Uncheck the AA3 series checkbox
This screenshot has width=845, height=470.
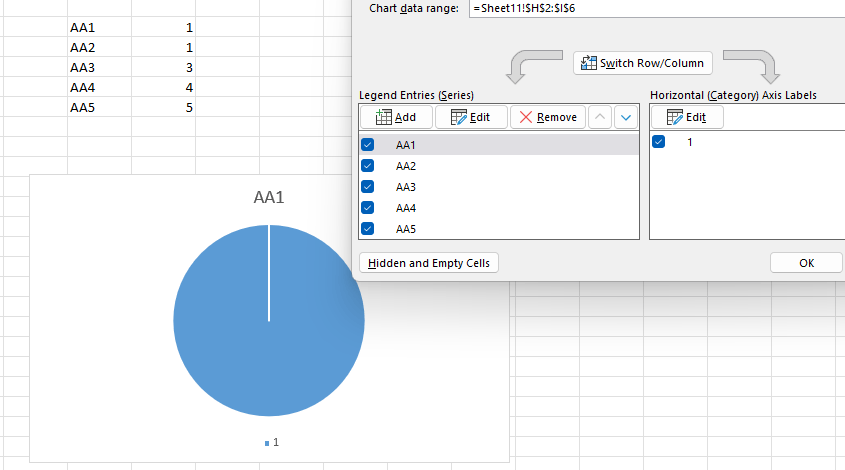[368, 186]
